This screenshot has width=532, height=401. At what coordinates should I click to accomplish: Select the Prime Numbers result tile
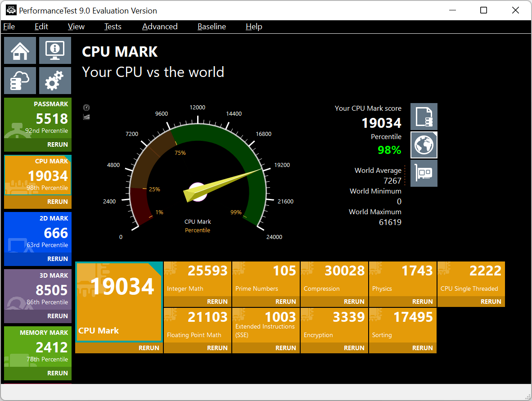click(266, 279)
